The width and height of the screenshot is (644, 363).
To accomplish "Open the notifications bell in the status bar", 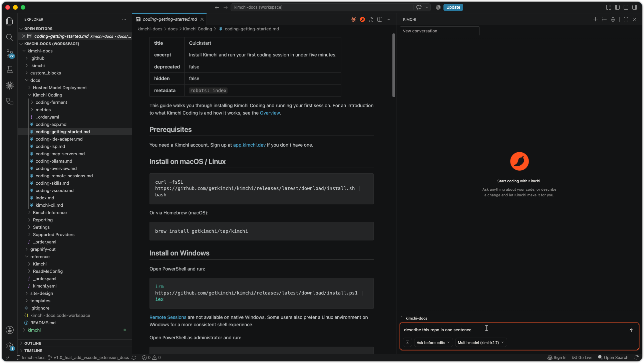I will [636, 358].
